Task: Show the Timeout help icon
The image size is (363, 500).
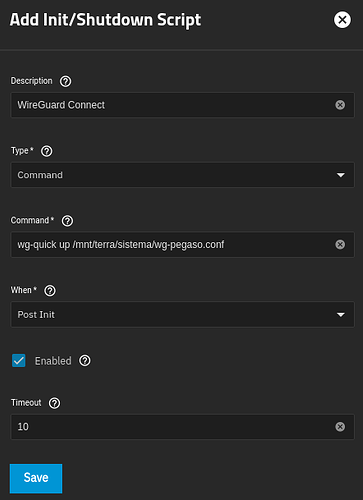Action: point(54,403)
